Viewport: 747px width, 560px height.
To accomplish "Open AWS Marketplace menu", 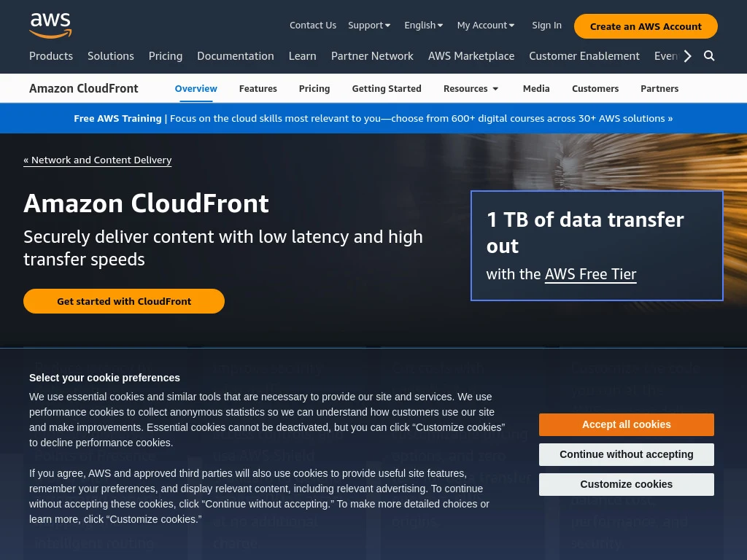I will tap(471, 56).
